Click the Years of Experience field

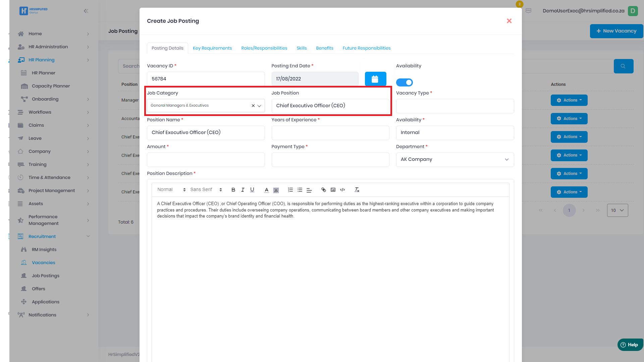pos(330,133)
